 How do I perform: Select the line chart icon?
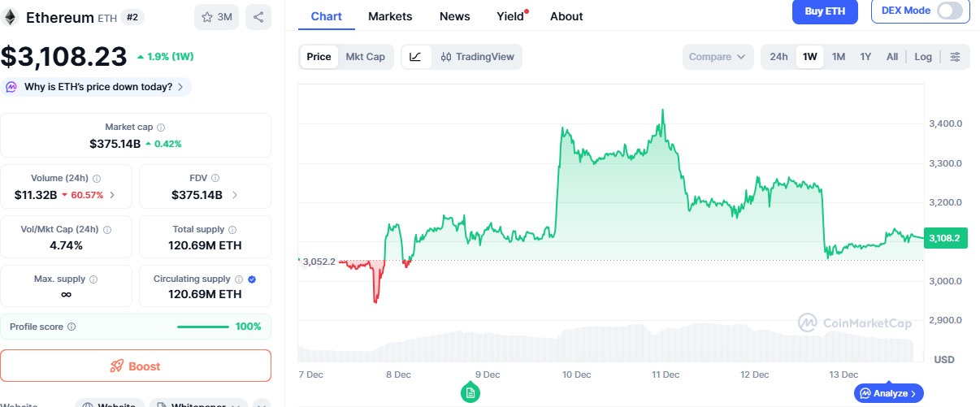coord(415,57)
